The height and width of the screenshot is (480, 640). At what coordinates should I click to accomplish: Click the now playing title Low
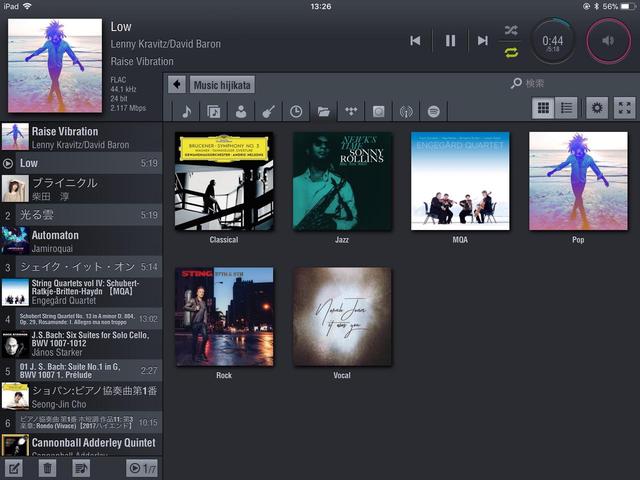point(121,27)
